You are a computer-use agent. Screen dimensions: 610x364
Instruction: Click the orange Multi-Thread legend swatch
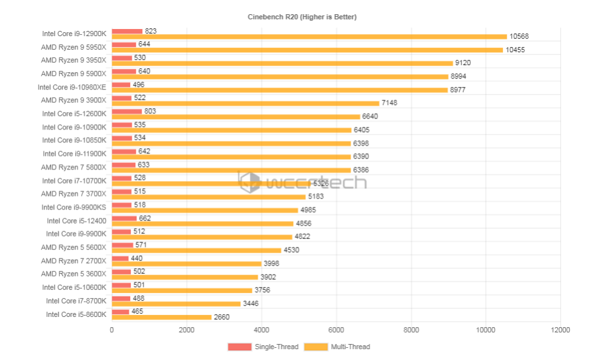click(316, 347)
